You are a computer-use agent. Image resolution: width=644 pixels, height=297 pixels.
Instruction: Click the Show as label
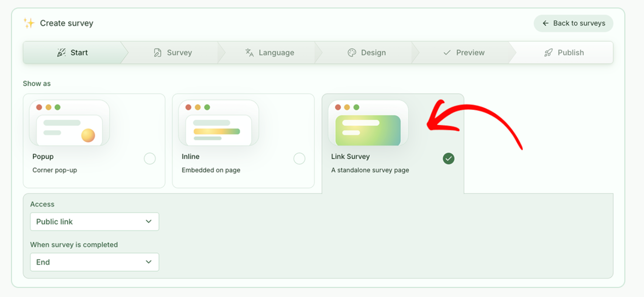pyautogui.click(x=37, y=84)
